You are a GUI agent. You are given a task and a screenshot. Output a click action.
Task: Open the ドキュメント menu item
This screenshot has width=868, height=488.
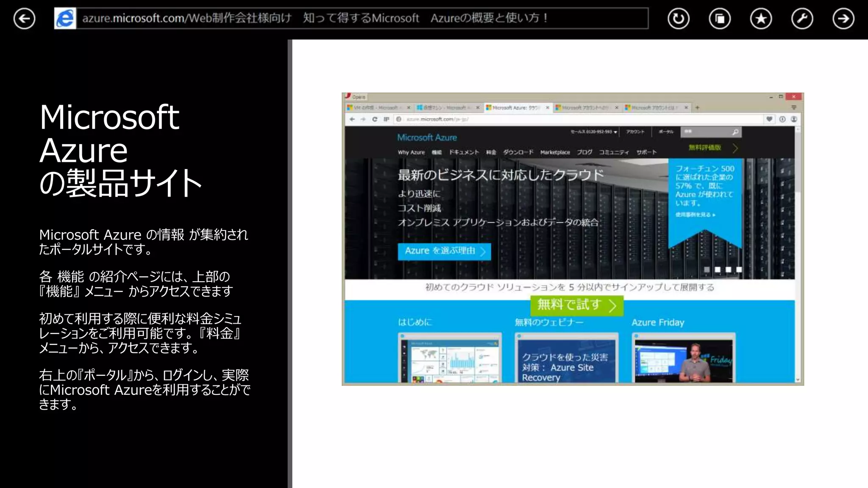(464, 152)
